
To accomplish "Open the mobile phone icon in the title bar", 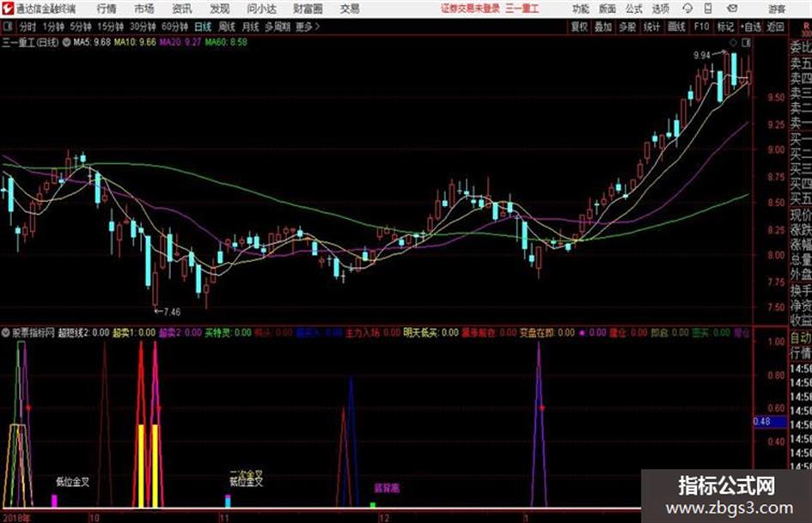I will tap(708, 9).
